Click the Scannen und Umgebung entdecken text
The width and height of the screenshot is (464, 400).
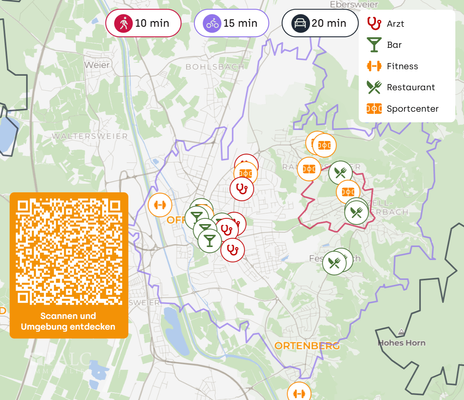(68, 321)
